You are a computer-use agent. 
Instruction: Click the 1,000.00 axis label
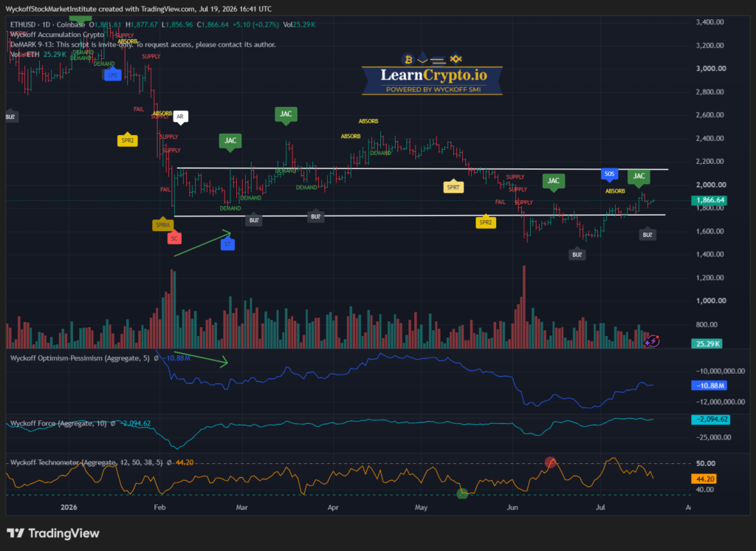(711, 300)
